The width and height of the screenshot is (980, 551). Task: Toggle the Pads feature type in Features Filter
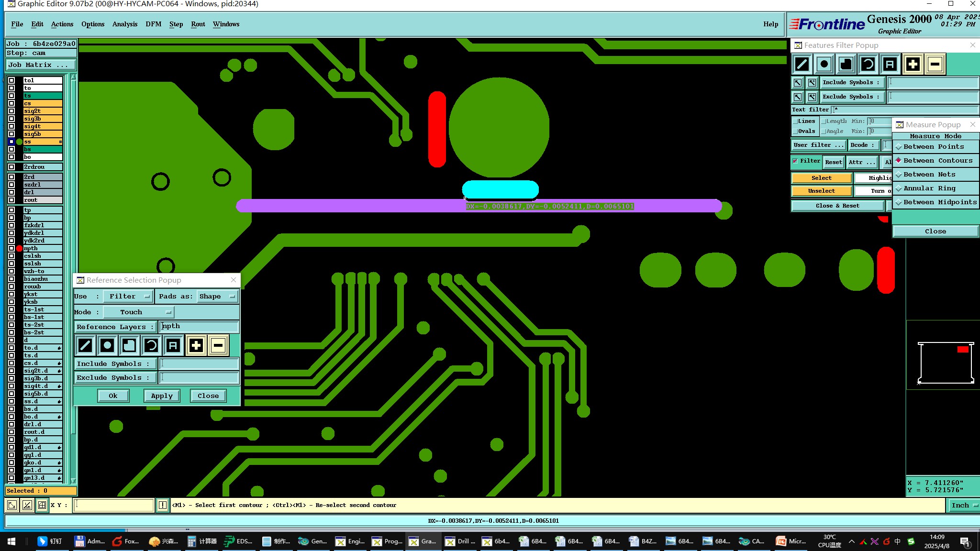(x=824, y=64)
